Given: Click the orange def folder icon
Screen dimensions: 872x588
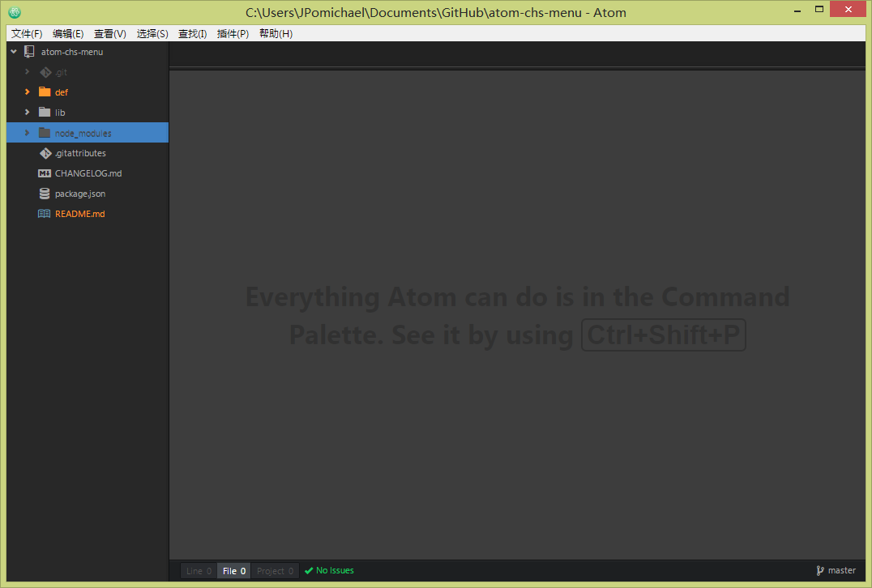Looking at the screenshot, I should point(45,92).
